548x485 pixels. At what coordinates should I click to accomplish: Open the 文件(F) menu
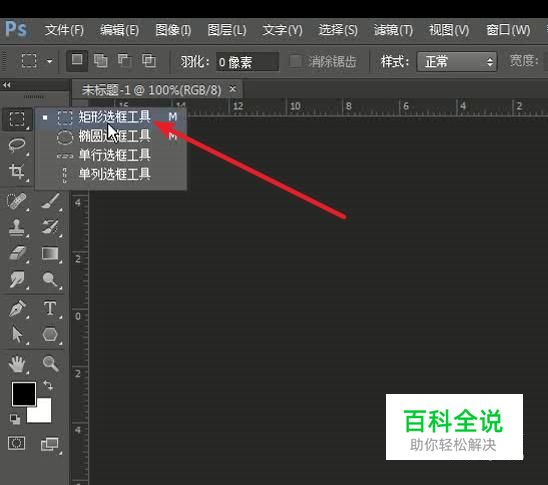tap(64, 30)
